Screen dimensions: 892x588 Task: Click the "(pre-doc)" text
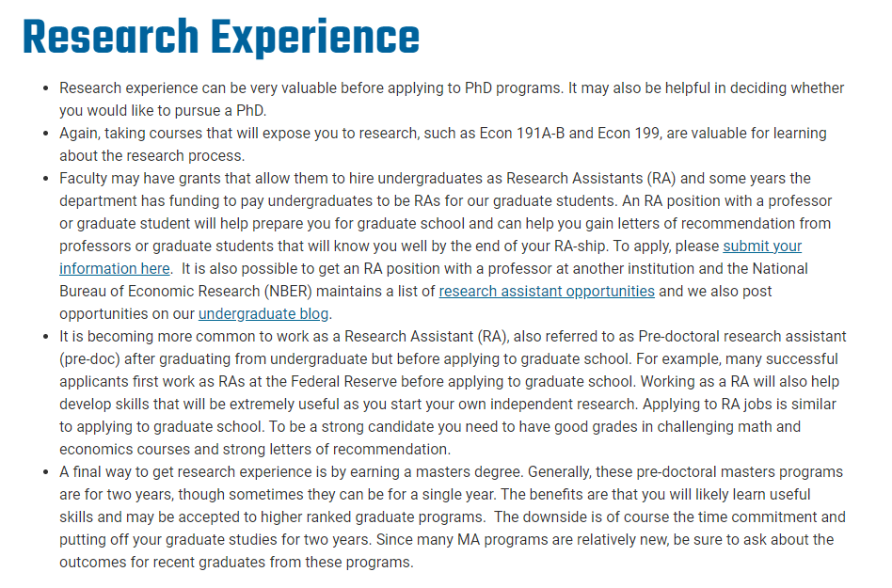coord(89,358)
